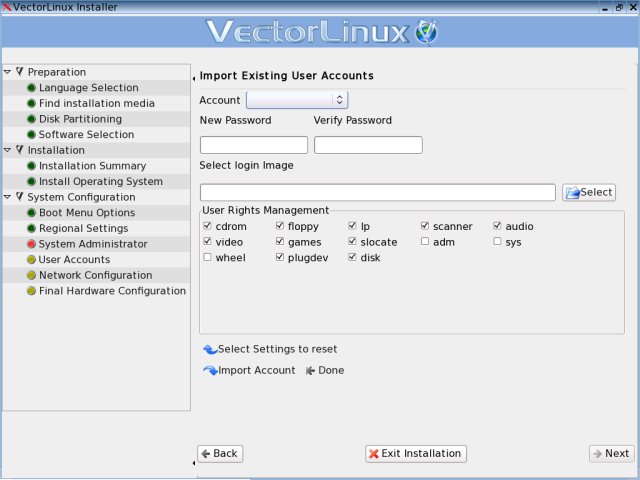Click the yellow dot beside Network Configuration

[31, 275]
